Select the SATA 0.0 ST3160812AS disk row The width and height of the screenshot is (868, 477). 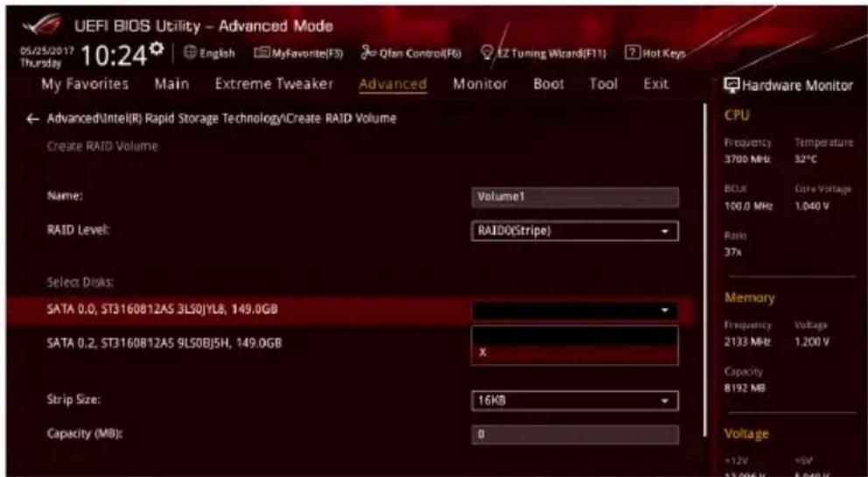tap(349, 310)
